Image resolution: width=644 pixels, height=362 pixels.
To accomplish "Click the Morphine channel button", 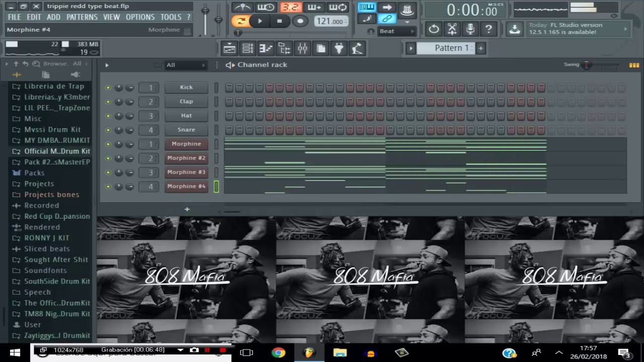I will [x=186, y=144].
